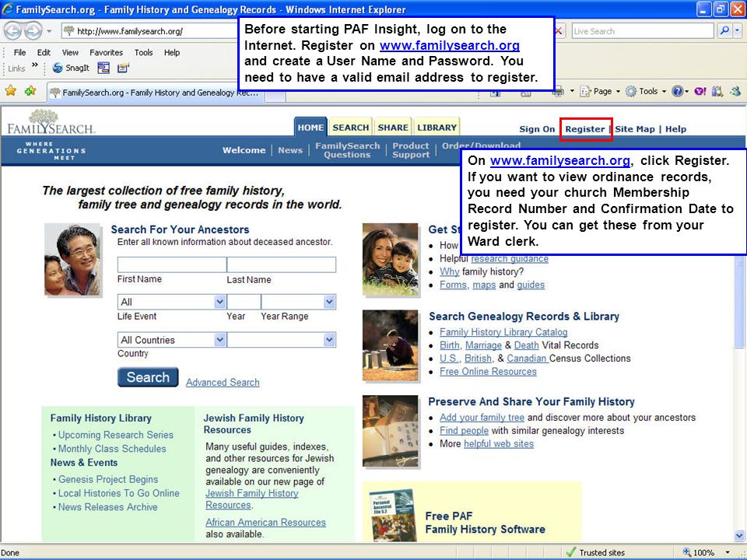This screenshot has height=560, width=747.
Task: Open the All Countries dropdown
Action: [171, 340]
